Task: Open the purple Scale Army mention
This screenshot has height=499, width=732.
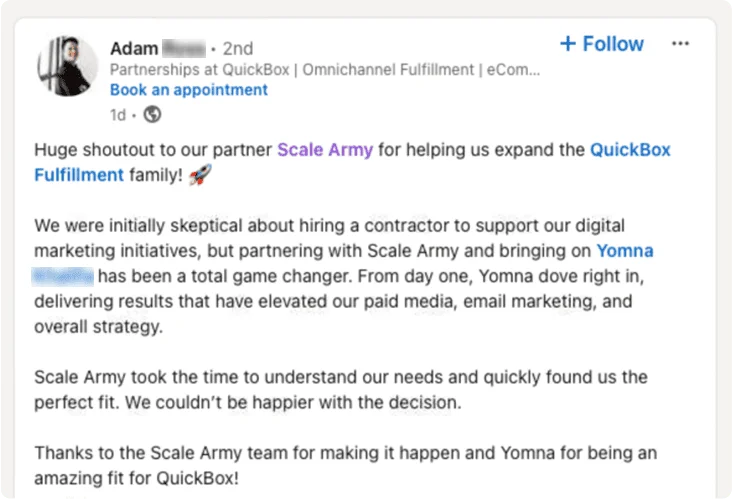Action: [325, 151]
